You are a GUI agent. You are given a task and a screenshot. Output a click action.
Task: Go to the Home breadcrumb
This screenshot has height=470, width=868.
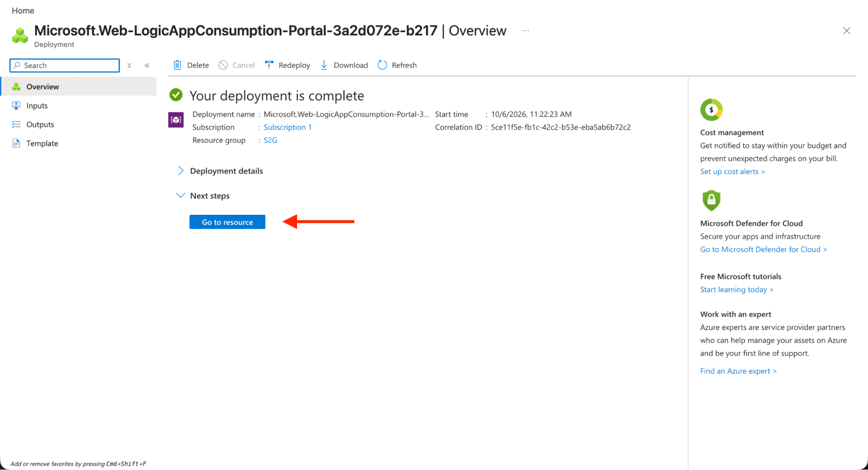click(23, 10)
